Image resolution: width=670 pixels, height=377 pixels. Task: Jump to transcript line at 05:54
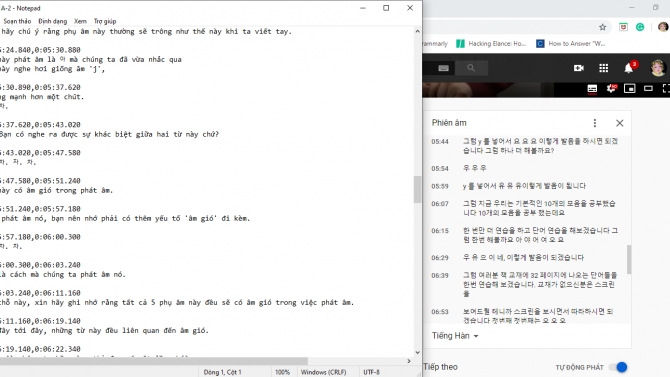click(525, 168)
